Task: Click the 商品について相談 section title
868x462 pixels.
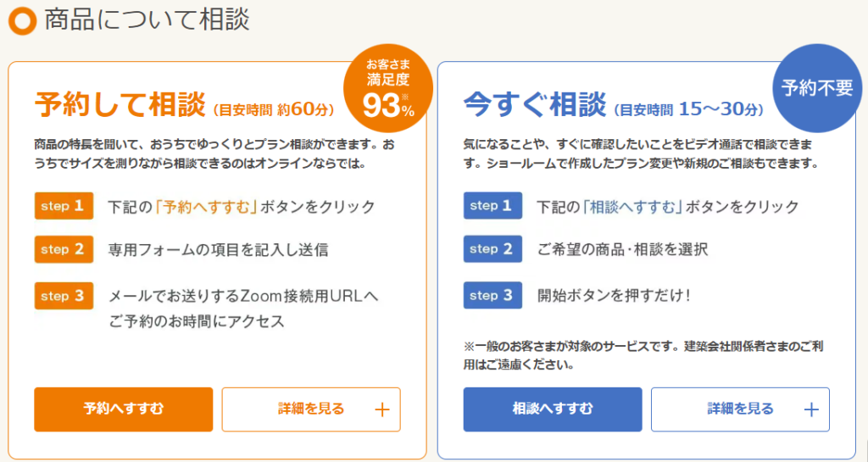Action: click(147, 19)
